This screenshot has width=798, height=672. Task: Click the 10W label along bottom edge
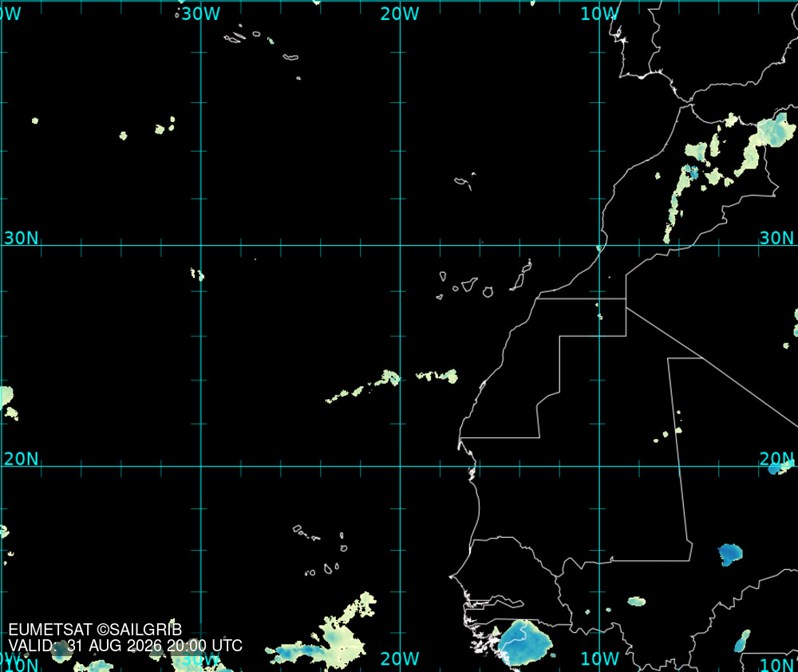pyautogui.click(x=599, y=658)
